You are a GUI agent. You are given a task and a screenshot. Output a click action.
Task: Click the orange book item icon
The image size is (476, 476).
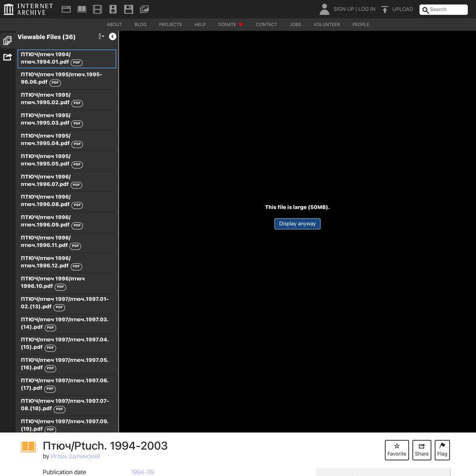point(28,447)
